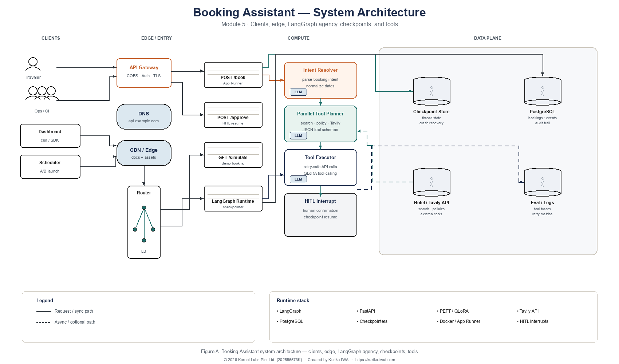Click the LLM badge in Parallel Tool Planner

coord(298,135)
